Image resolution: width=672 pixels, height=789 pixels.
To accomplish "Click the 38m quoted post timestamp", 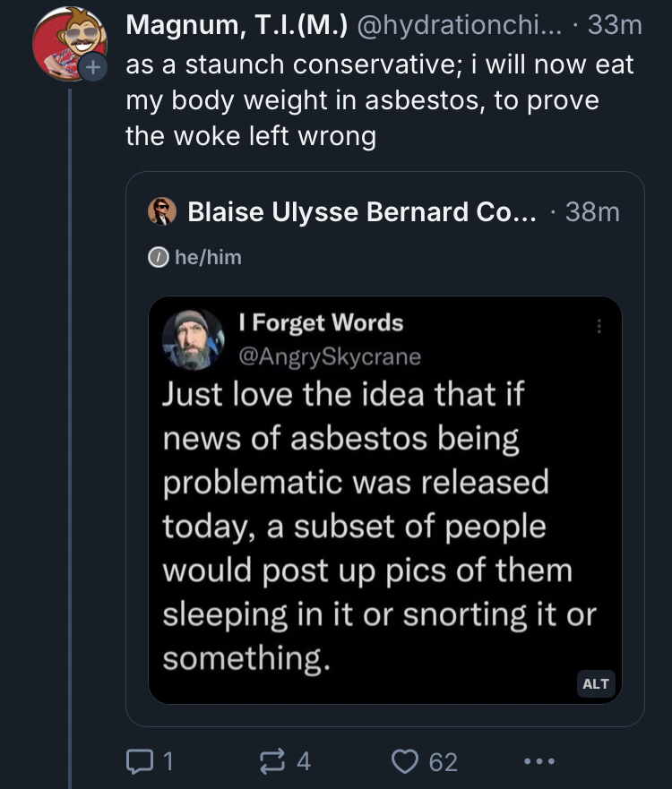I will pos(592,211).
